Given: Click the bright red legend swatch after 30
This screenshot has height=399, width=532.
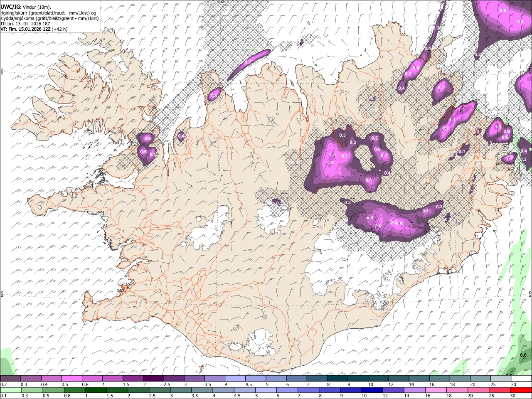Looking at the screenshot, I should tap(520, 390).
